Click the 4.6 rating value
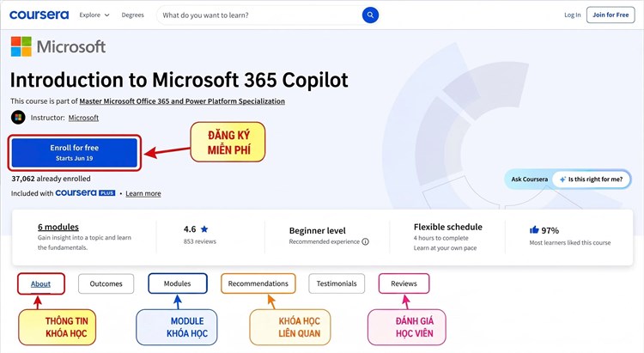Viewport: 644px width, 353px height. pyautogui.click(x=190, y=229)
